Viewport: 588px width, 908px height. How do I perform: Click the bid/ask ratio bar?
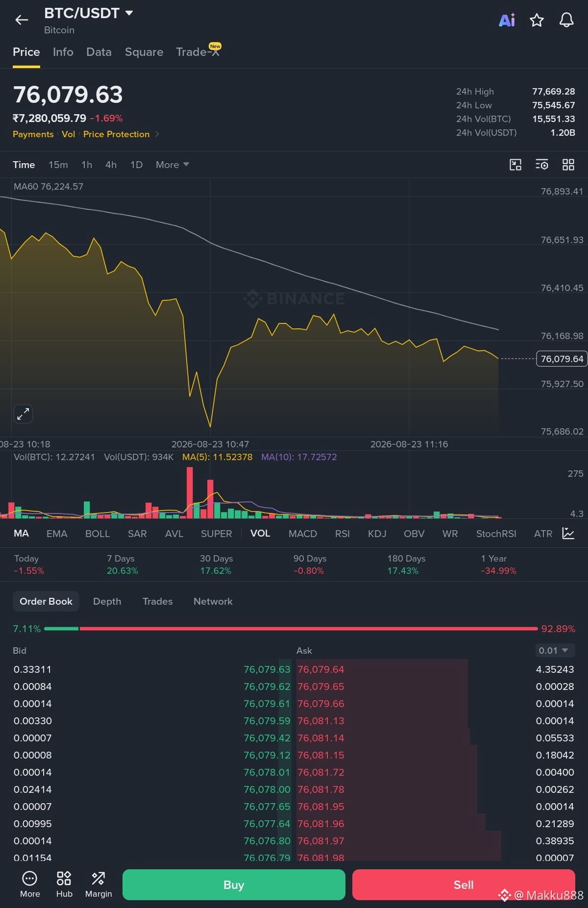coord(291,628)
